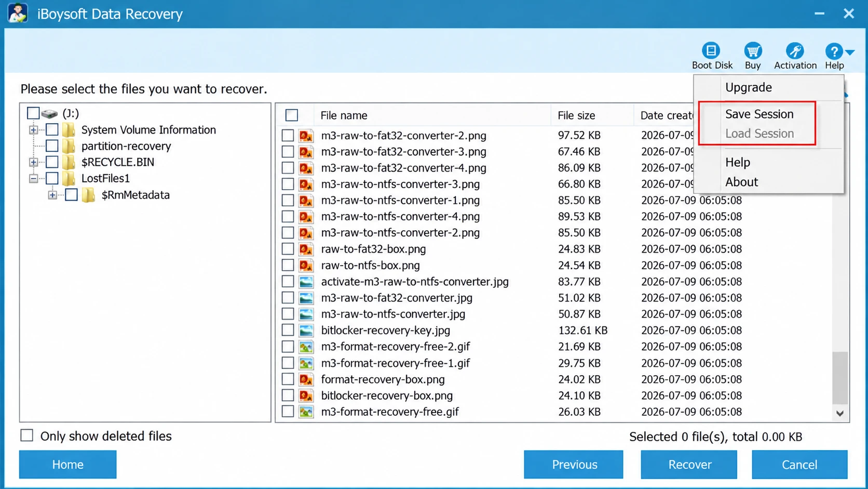Check the J: drive root checkbox
The image size is (868, 489).
point(33,113)
